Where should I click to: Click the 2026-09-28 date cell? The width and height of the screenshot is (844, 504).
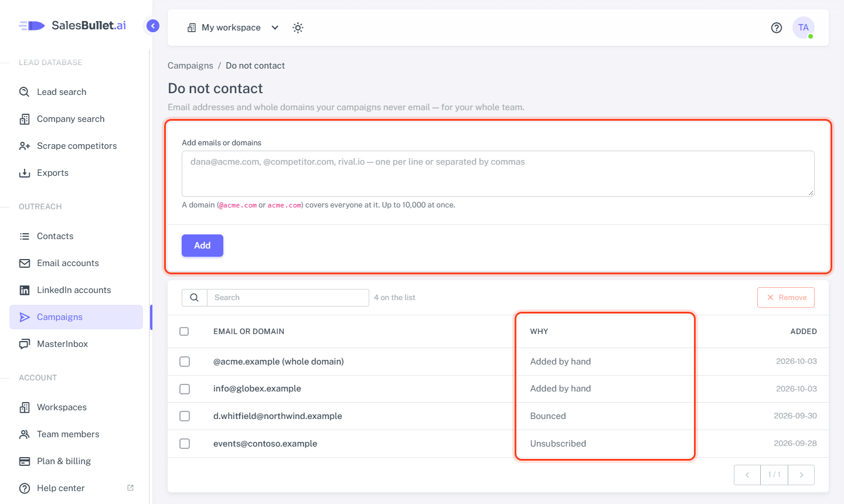click(795, 444)
